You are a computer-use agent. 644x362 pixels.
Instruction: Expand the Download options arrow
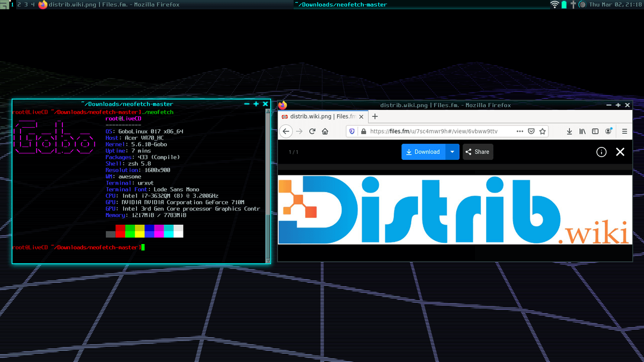[x=452, y=152]
